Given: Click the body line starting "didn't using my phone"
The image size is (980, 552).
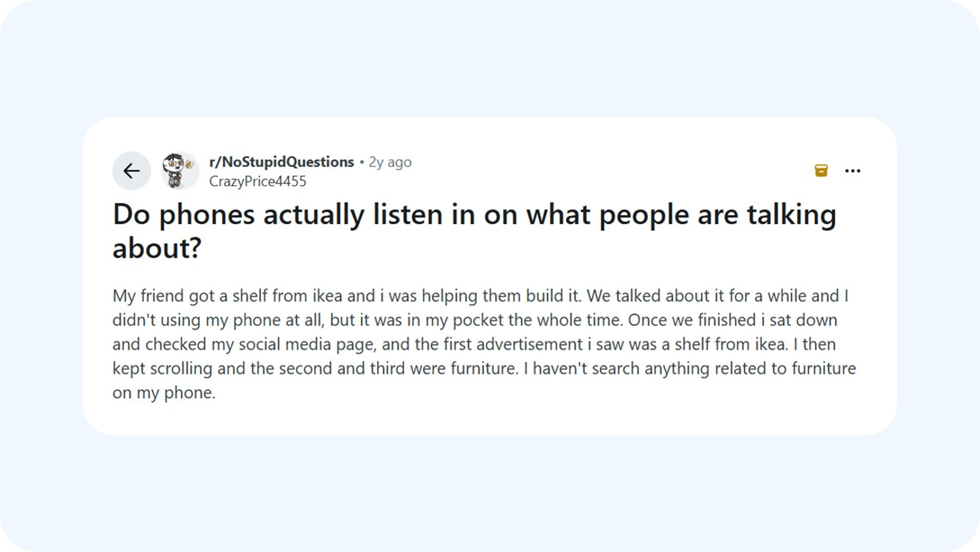Looking at the screenshot, I should coord(475,320).
